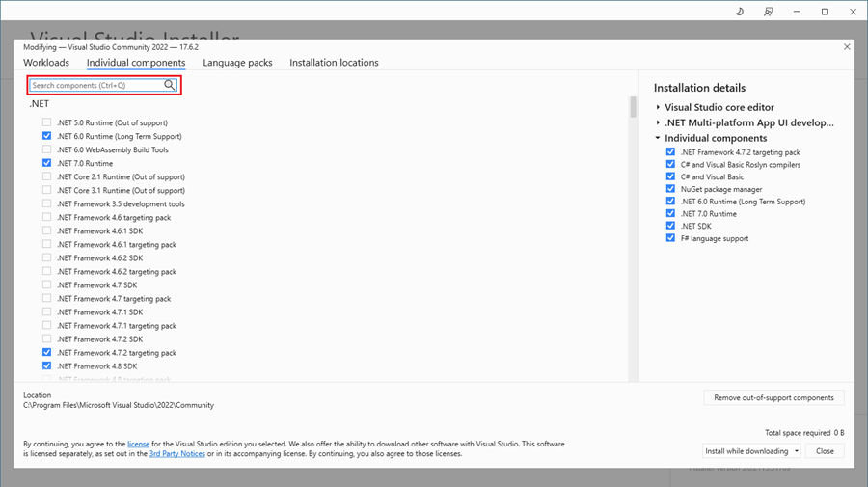
Task: Click Total space required value
Action: [839, 433]
